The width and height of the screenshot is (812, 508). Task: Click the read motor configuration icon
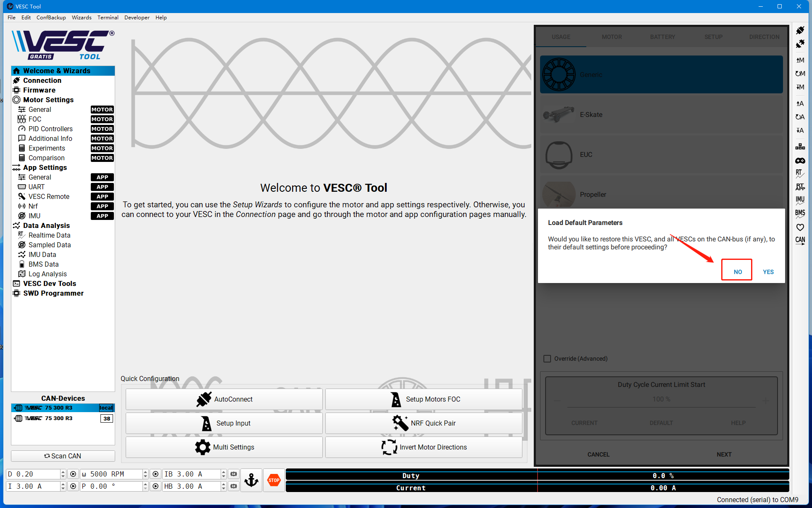[800, 60]
